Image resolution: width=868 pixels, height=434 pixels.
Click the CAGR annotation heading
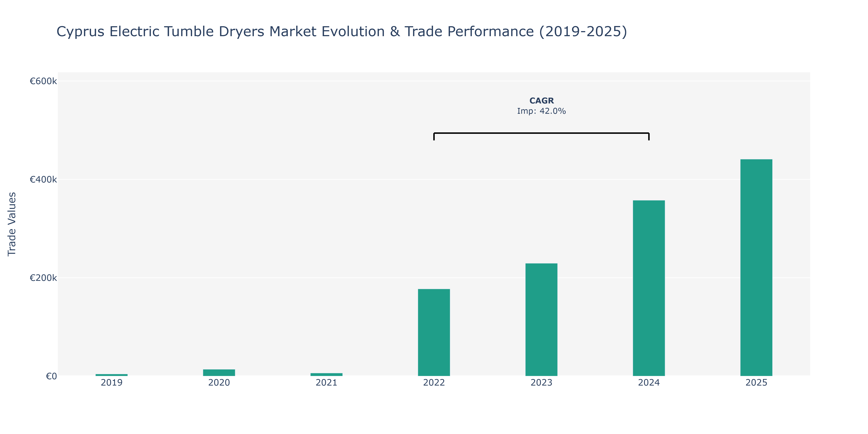[x=541, y=101]
